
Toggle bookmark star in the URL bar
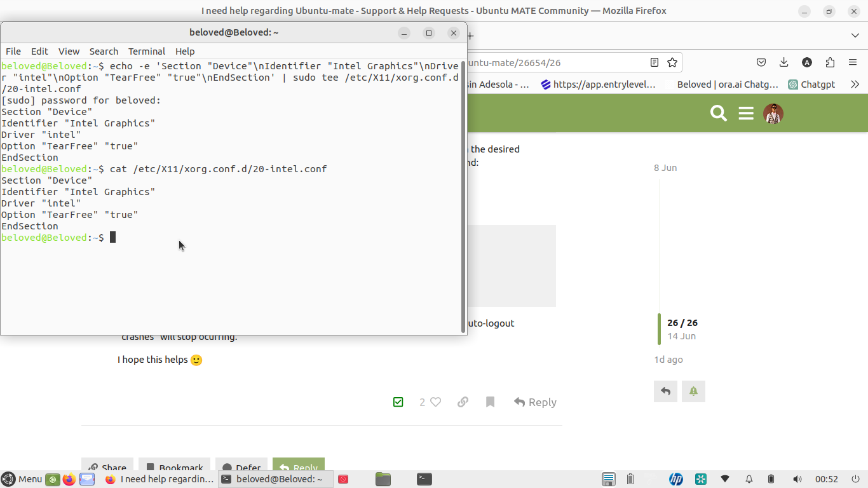click(x=672, y=62)
